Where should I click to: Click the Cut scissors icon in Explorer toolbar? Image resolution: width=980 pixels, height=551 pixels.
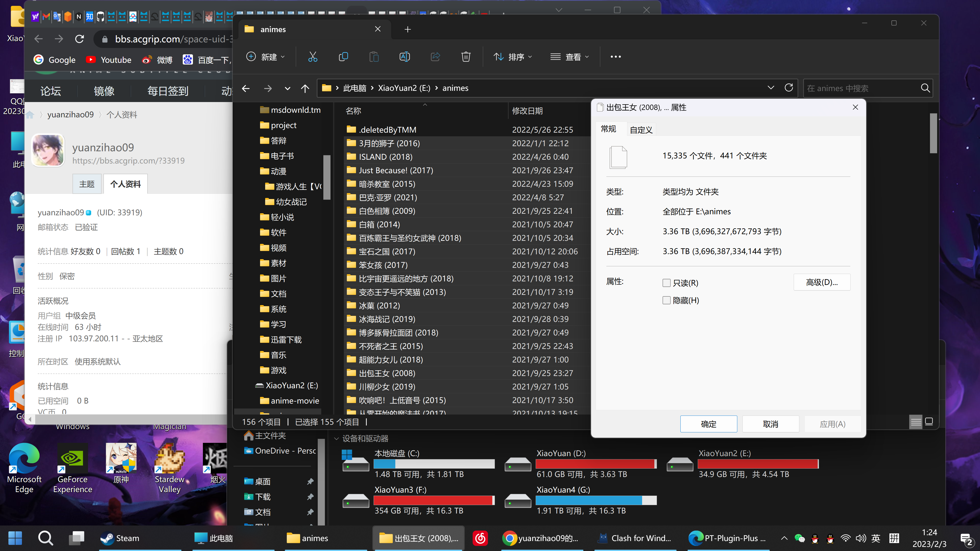(312, 57)
